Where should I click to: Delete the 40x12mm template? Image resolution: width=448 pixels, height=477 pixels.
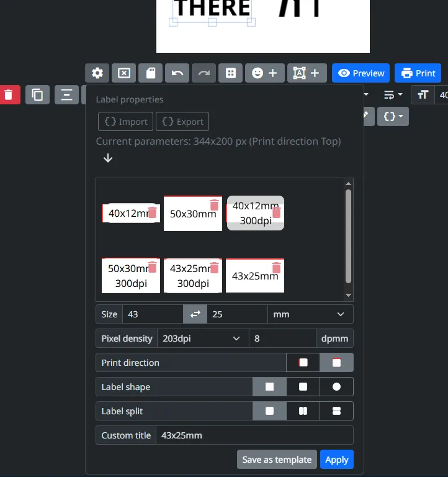[x=152, y=212]
